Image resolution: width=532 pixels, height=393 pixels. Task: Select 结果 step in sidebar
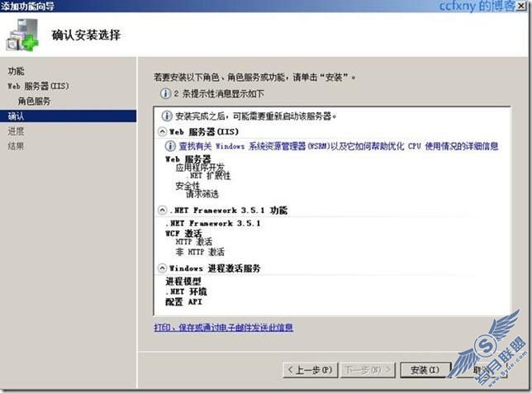(x=16, y=146)
